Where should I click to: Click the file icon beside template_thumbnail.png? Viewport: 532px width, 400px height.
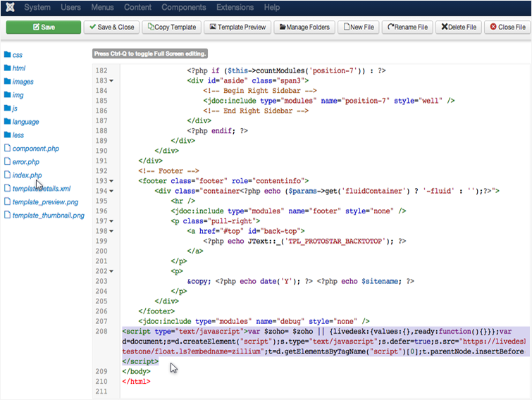[7, 215]
